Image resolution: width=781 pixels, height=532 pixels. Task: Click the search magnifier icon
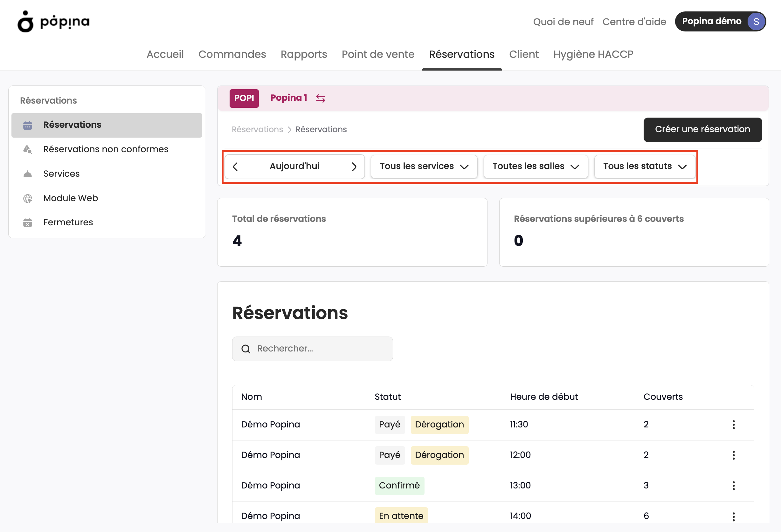[x=246, y=349]
